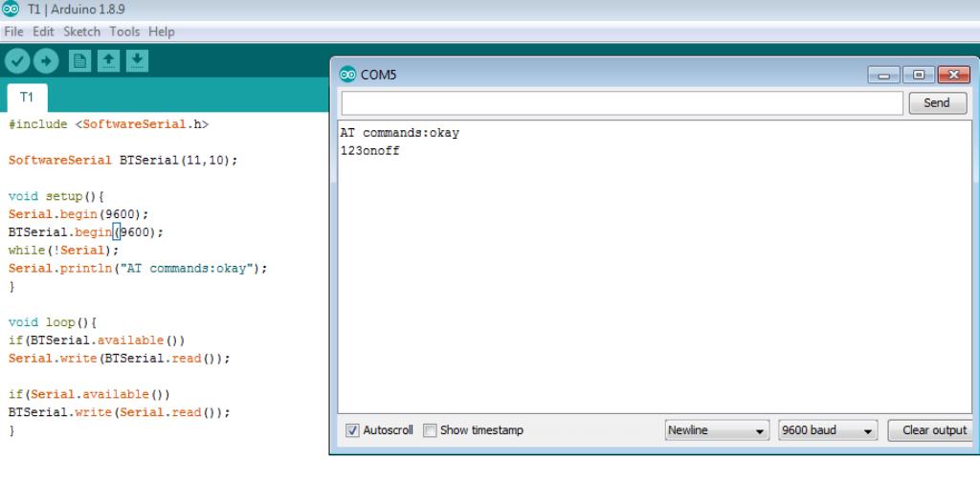
Task: Open the Edit menu
Action: (43, 32)
